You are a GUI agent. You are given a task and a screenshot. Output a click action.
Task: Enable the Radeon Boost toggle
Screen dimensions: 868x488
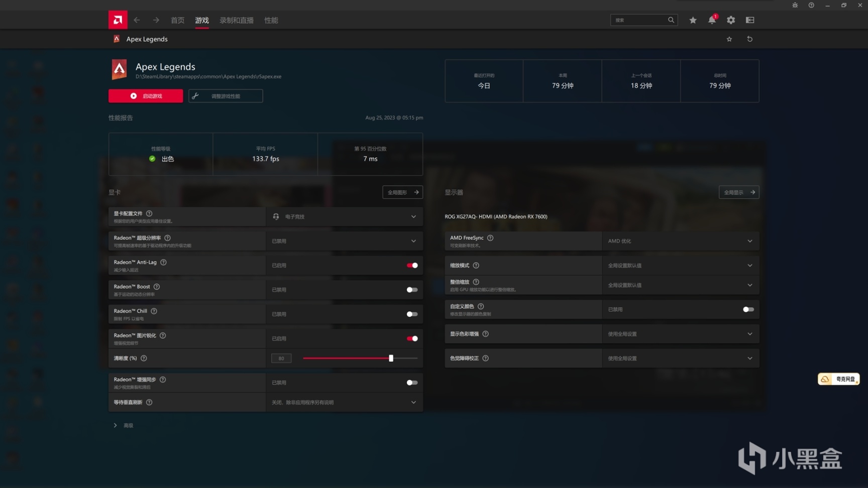click(x=412, y=290)
